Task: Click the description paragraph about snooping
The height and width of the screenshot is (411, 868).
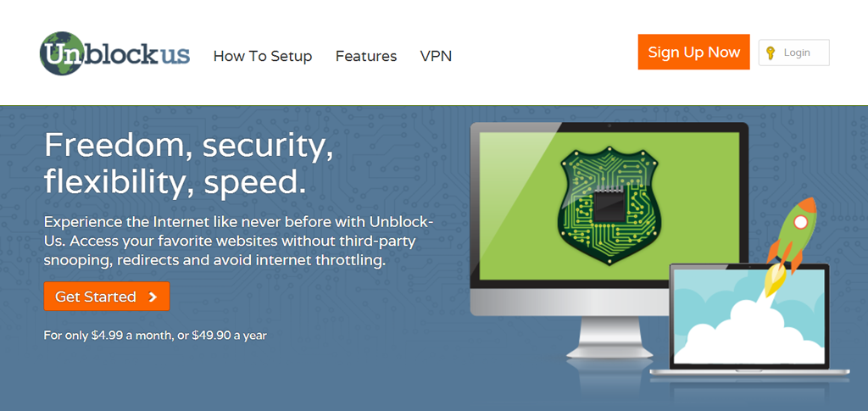Action: pyautogui.click(x=238, y=242)
